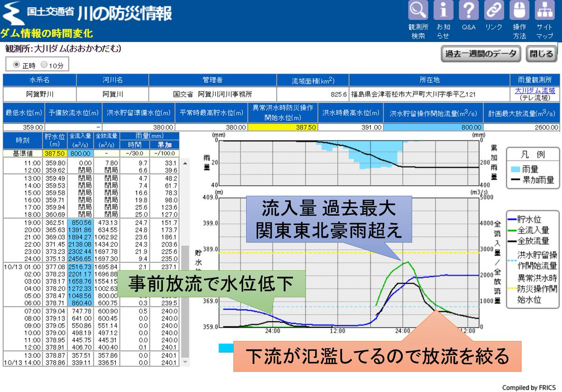The width and height of the screenshot is (562, 392).
Task: Click the 全放流量 column header
Action: 106,140
